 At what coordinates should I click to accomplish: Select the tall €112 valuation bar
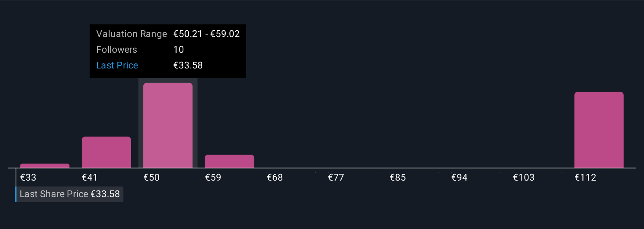coord(599,130)
